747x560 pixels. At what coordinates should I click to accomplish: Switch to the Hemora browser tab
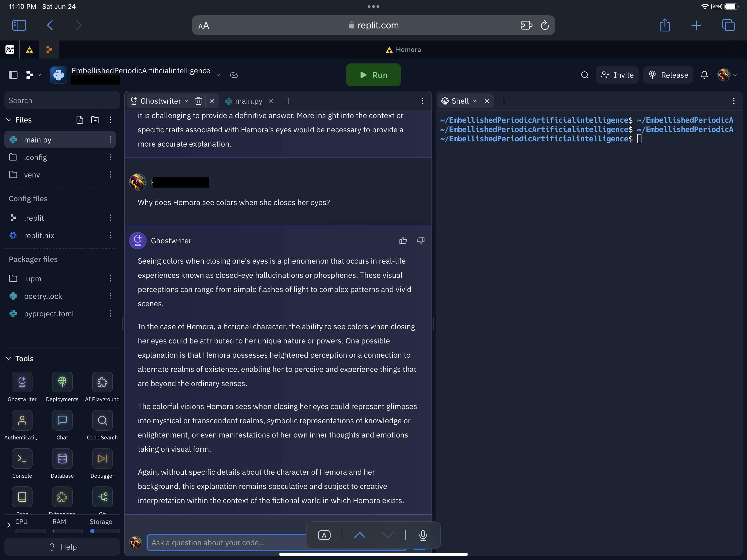tap(403, 50)
